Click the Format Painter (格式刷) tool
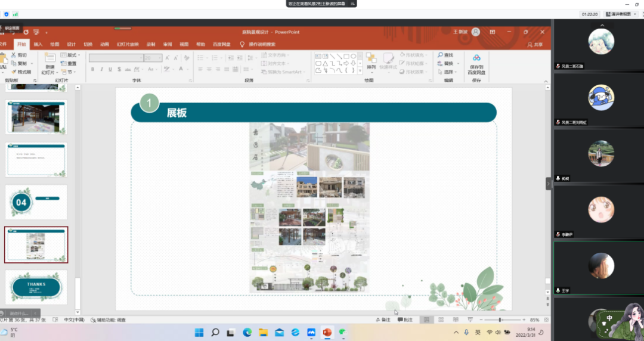The width and height of the screenshot is (644, 341). click(21, 72)
